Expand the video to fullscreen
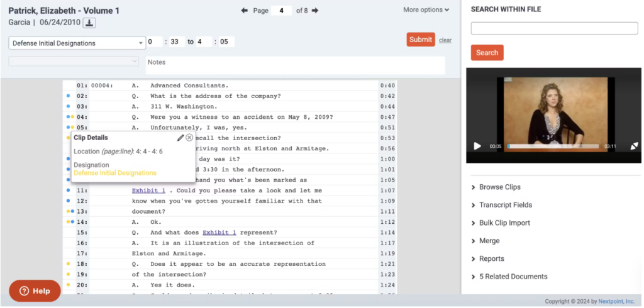This screenshot has height=308, width=644. tap(635, 146)
